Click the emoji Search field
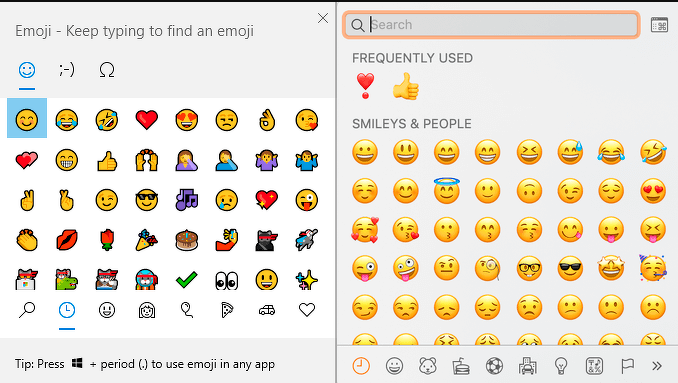Screen dimensions: 678x383 pyautogui.click(x=491, y=25)
